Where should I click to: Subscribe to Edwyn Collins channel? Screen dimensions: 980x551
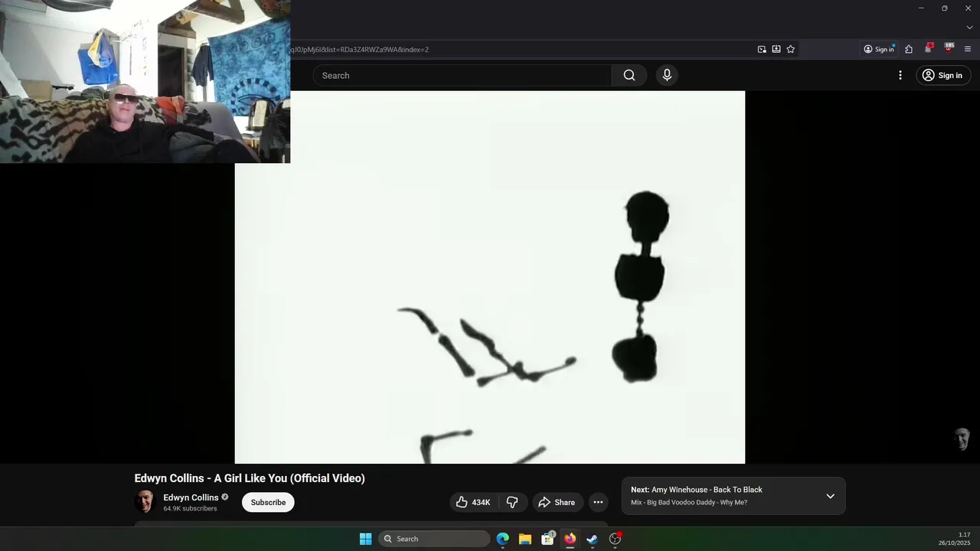point(268,502)
